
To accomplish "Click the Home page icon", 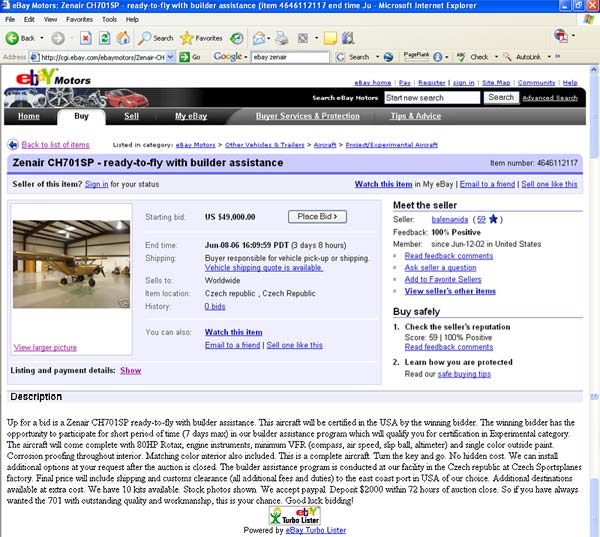I will [123, 38].
